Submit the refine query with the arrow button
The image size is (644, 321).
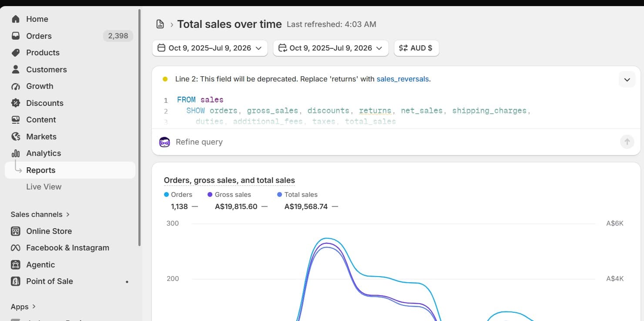(x=627, y=142)
